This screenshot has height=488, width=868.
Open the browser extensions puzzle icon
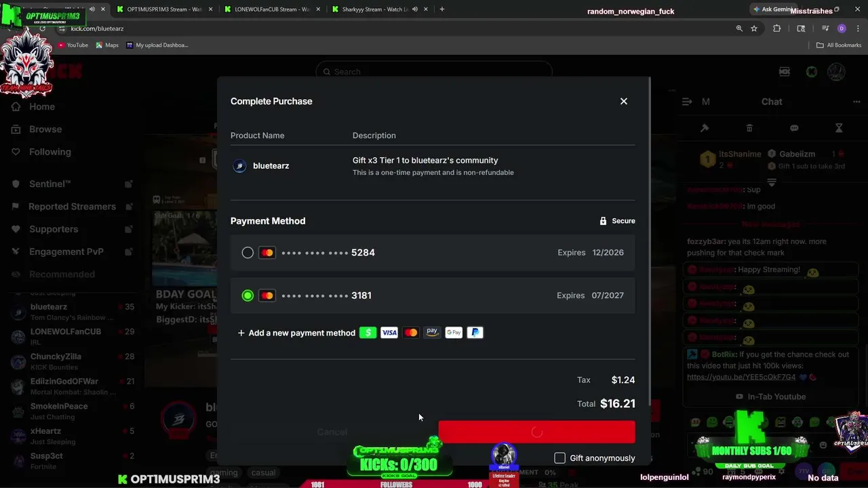pyautogui.click(x=777, y=28)
